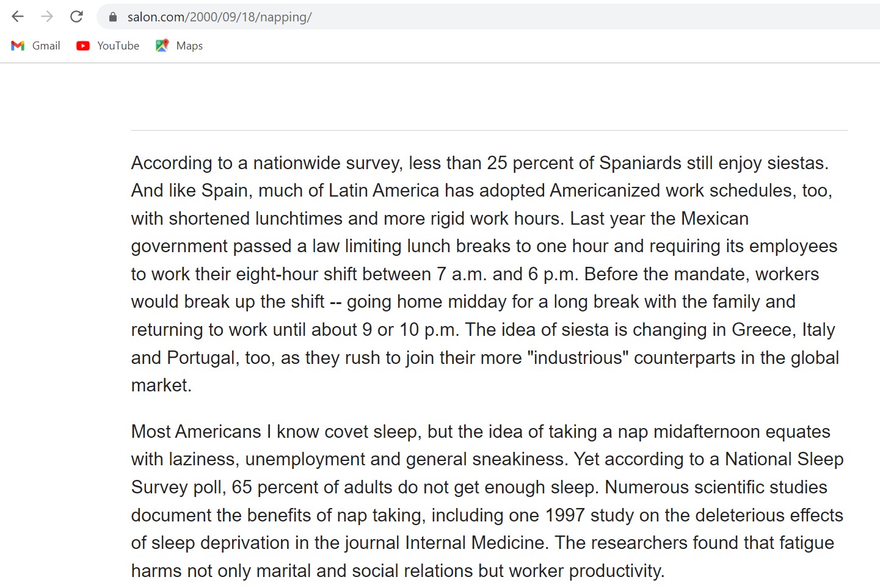The width and height of the screenshot is (880, 588).
Task: Click the word "Mexican" in the first paragraph
Action: [x=715, y=219]
